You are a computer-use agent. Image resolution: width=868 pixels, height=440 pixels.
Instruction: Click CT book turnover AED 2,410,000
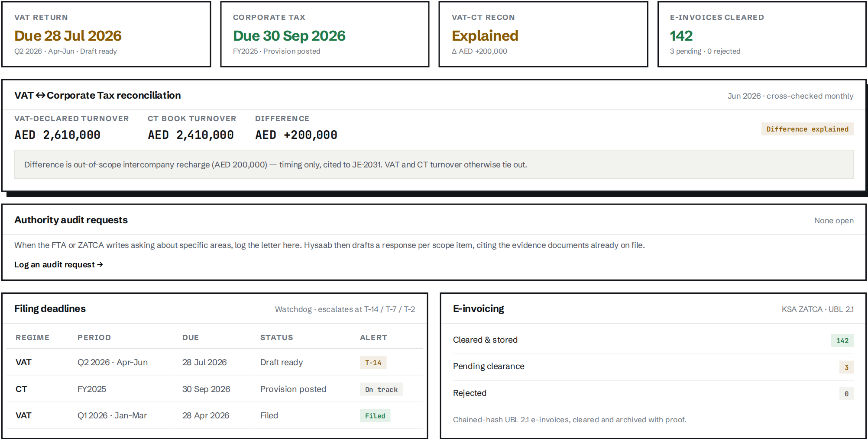click(x=191, y=135)
